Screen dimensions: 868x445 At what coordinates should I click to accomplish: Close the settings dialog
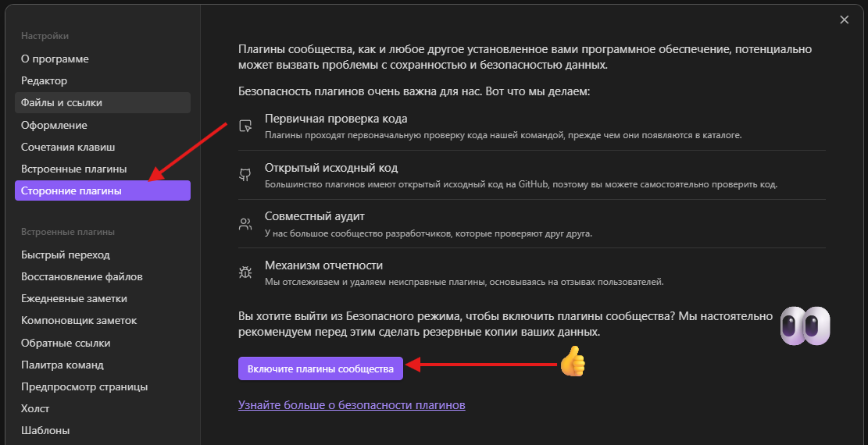(x=844, y=20)
